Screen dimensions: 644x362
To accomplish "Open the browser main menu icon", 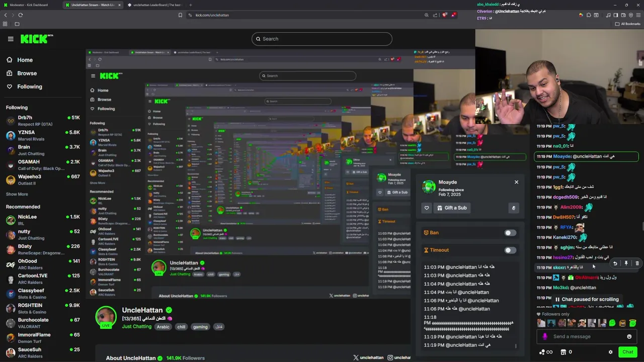I will tap(638, 15).
